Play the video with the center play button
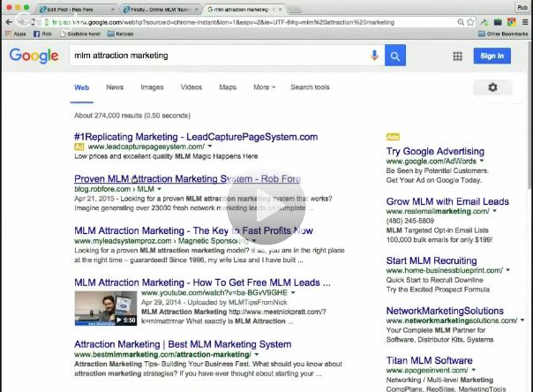Image resolution: width=533 pixels, height=392 pixels. pos(266,206)
